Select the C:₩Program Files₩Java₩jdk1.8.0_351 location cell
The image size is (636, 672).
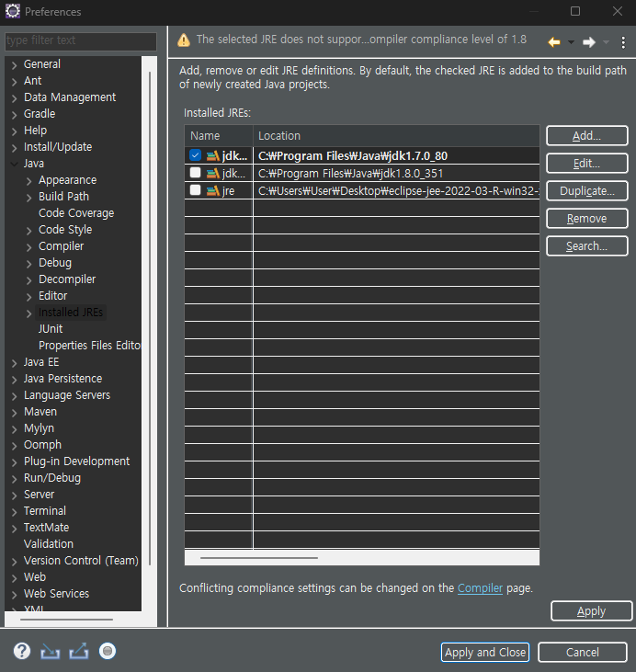(396, 173)
